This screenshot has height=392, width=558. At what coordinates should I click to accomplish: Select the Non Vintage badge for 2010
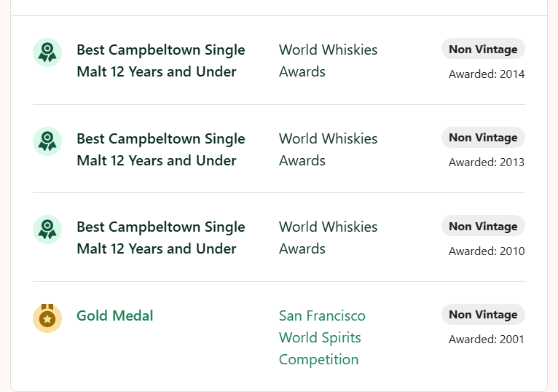coord(483,226)
